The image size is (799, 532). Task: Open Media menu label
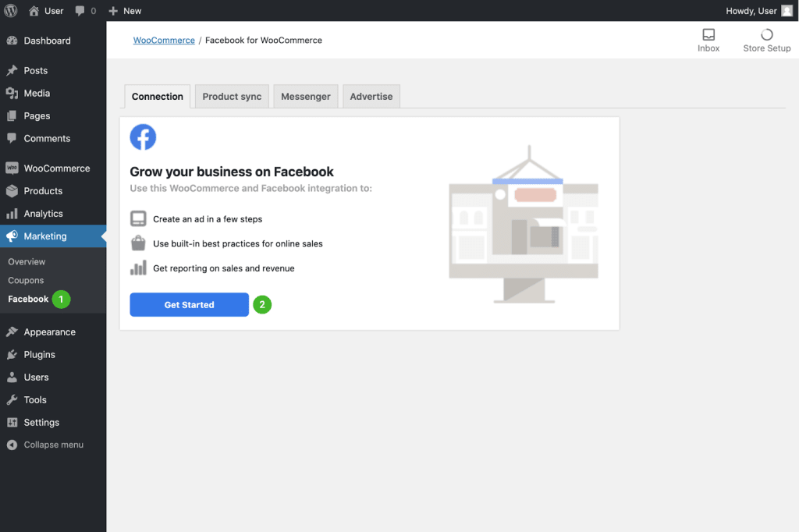(37, 94)
